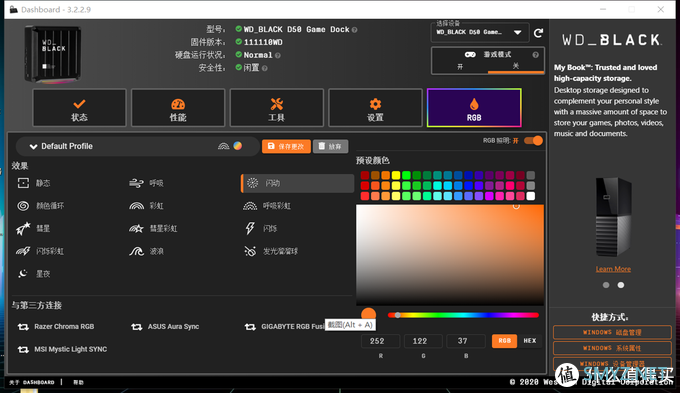Image resolution: width=680 pixels, height=393 pixels.
Task: Click the B value field showing 37
Action: pos(466,341)
